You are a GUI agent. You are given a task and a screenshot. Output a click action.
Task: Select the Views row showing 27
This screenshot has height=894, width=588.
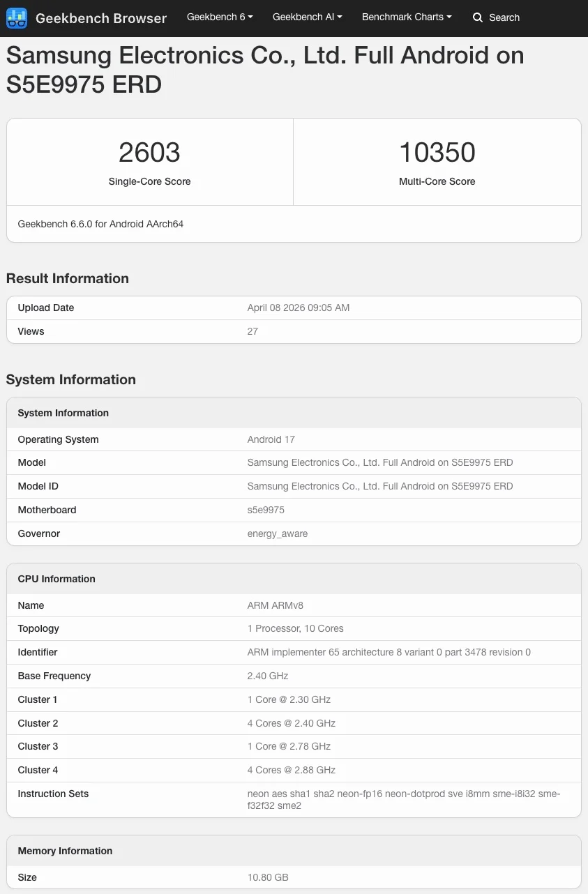pos(293,331)
